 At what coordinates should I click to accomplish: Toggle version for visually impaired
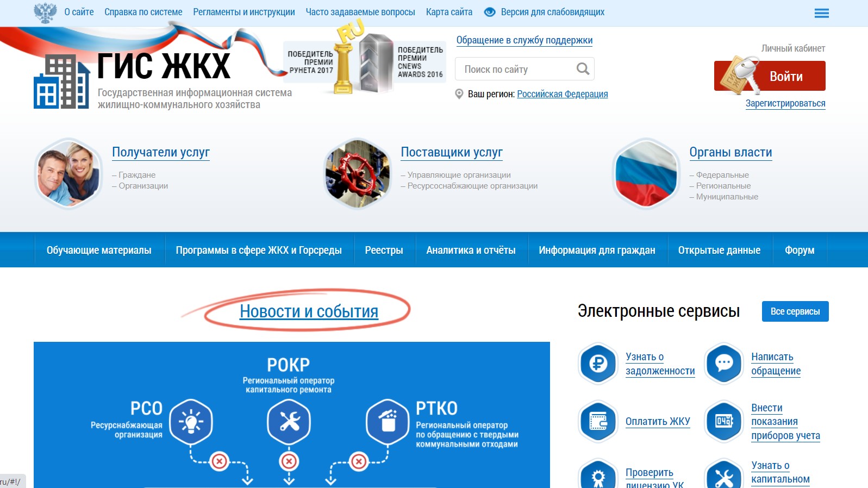point(544,12)
